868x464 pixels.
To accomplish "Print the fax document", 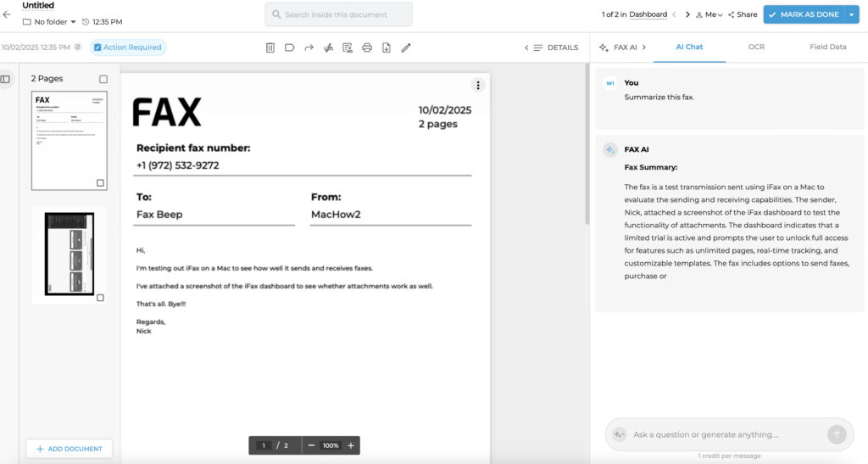I will click(x=367, y=48).
